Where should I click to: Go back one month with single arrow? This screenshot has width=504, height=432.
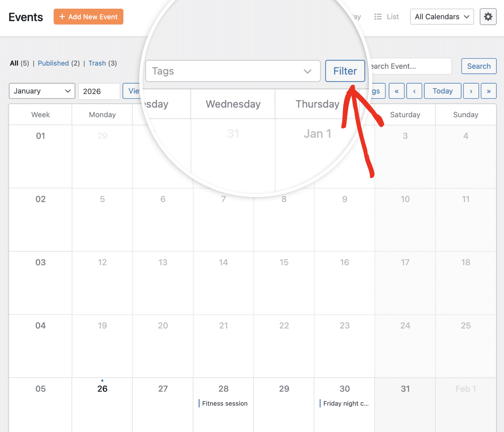coord(414,91)
